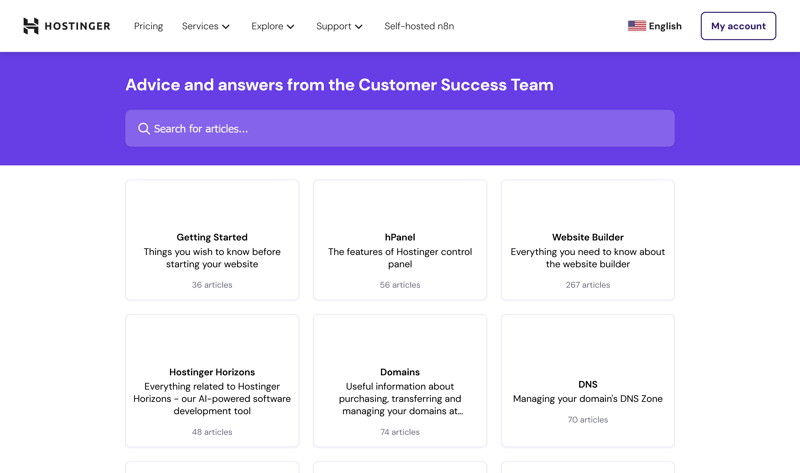800x473 pixels.
Task: Open the Pricing menu item
Action: [x=148, y=26]
